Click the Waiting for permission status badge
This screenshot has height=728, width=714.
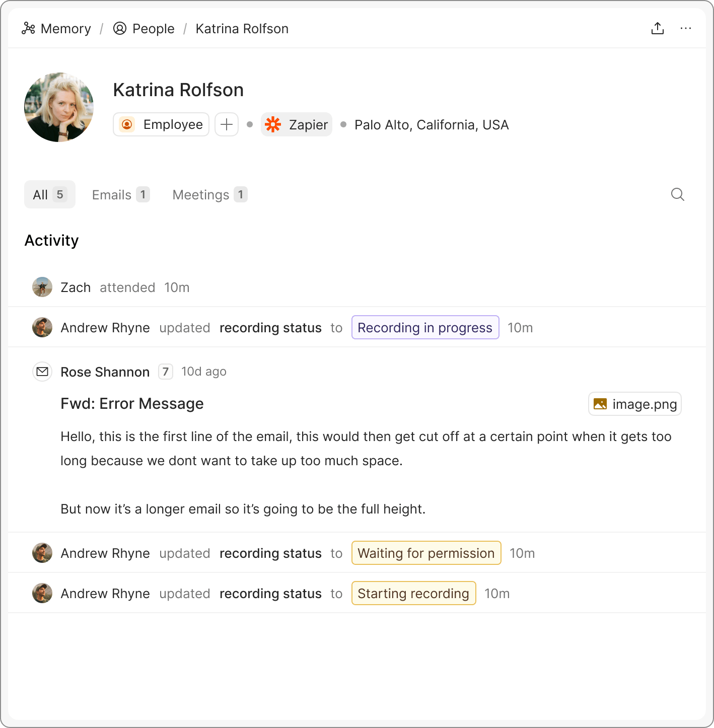426,553
